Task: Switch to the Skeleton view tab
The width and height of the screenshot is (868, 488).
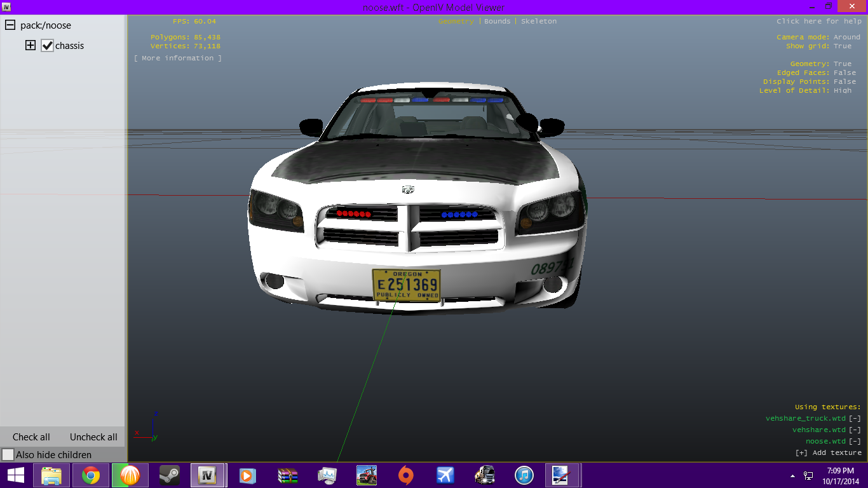Action: coord(538,22)
